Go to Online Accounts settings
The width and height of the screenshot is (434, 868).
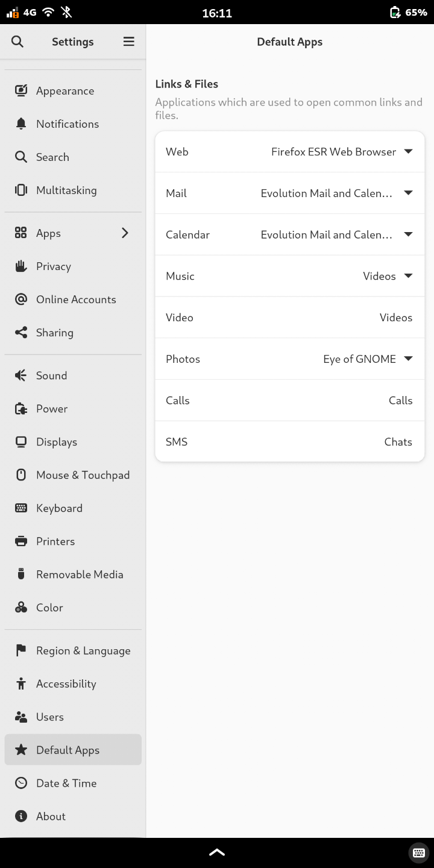coord(76,300)
